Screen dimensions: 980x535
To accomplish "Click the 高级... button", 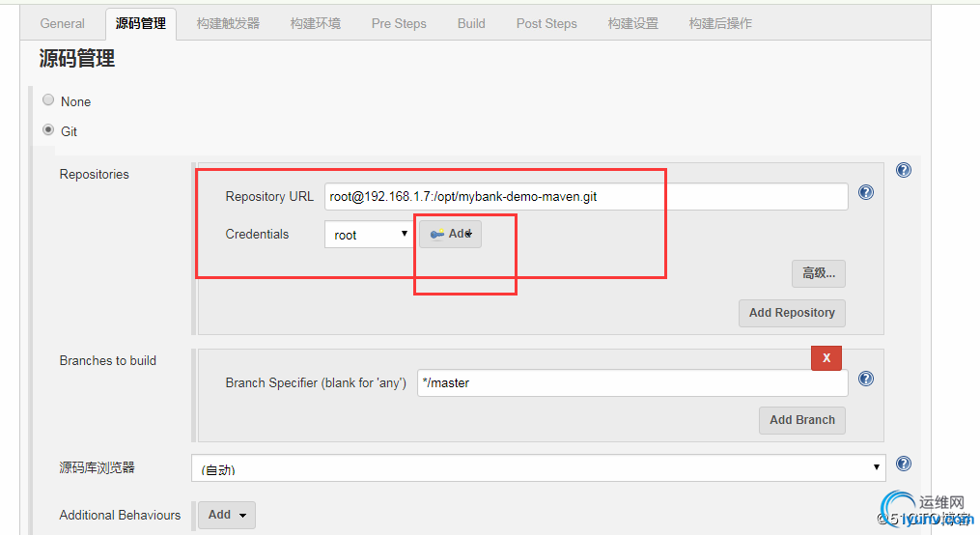I will point(819,273).
